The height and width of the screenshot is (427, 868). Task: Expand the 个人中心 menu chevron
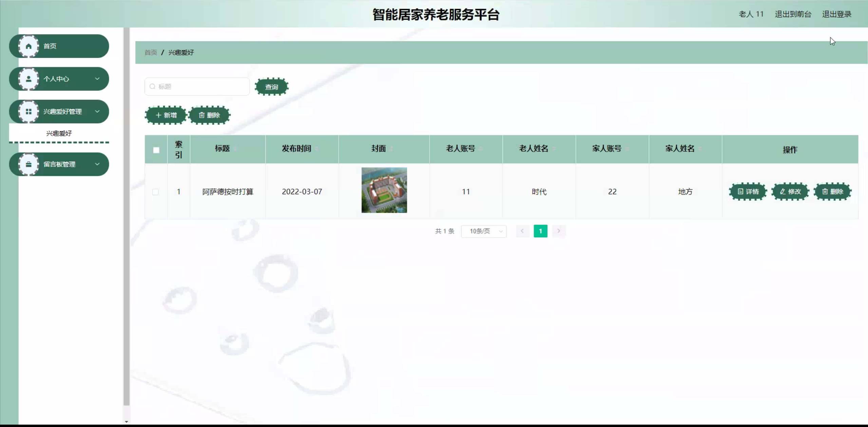tap(97, 79)
